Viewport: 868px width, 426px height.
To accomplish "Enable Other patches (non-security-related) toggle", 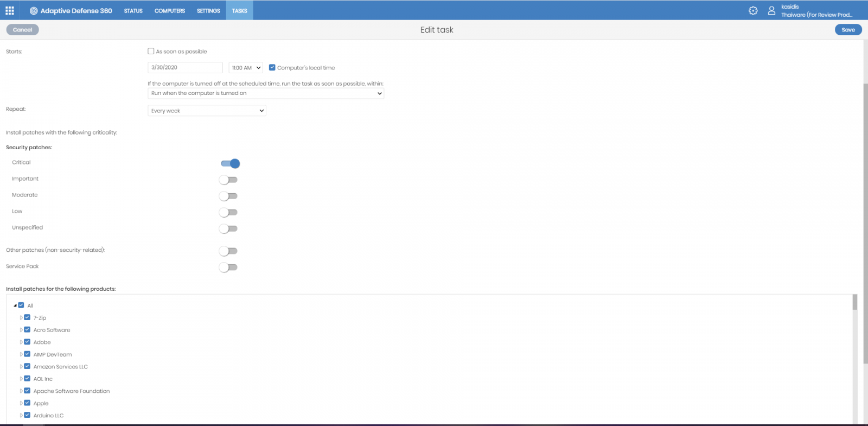I will (x=228, y=251).
